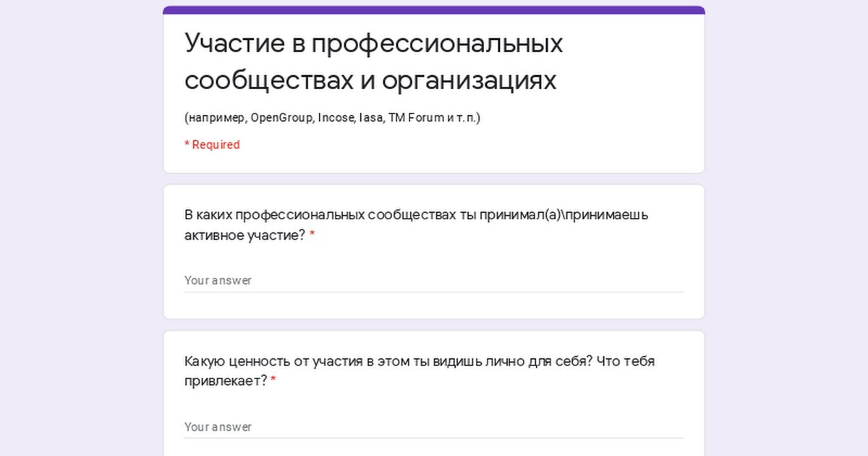
Task: Click the "* Required" notice text
Action: click(212, 145)
